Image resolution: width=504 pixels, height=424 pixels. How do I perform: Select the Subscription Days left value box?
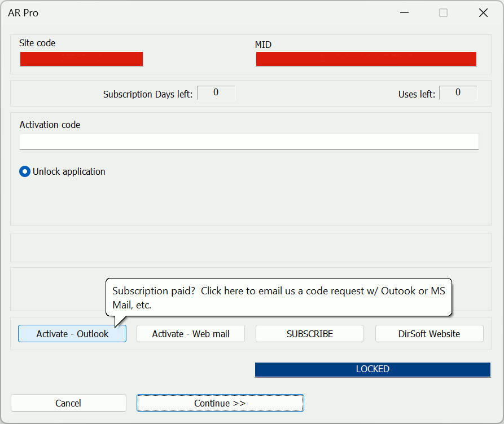(216, 93)
